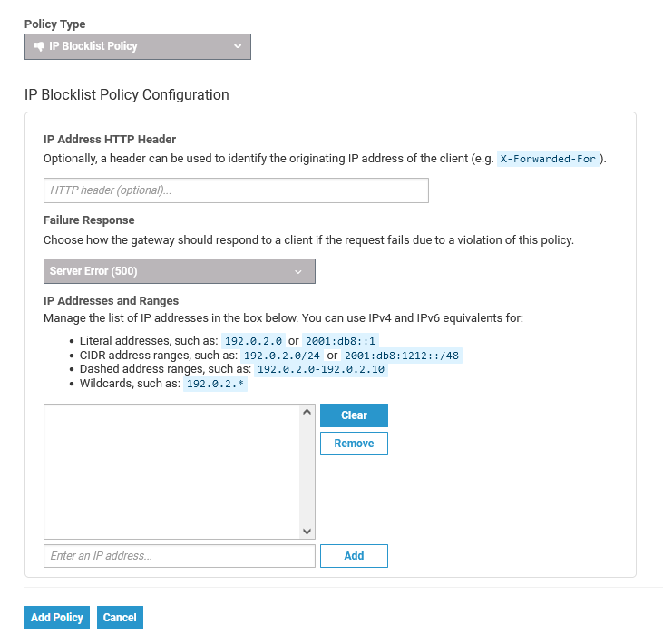This screenshot has width=663, height=644.
Task: Click the Add button next to IP field
Action: (354, 556)
